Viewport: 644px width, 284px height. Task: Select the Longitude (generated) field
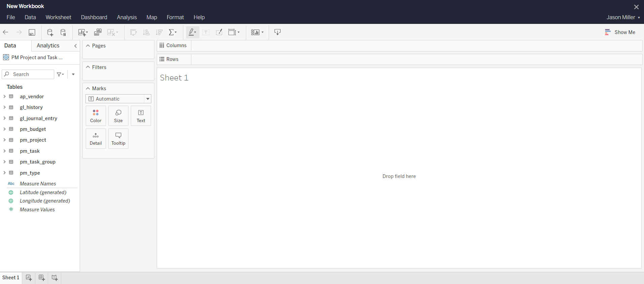(45, 201)
